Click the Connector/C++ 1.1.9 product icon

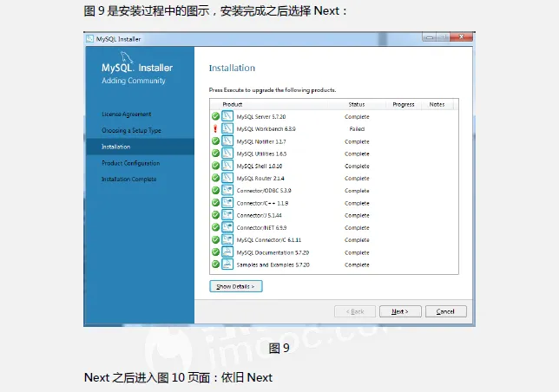227,203
